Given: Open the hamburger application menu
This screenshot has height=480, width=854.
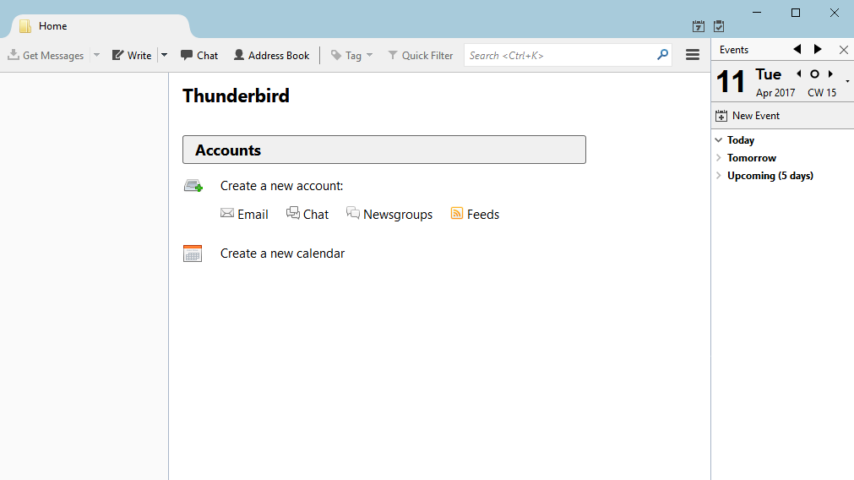Looking at the screenshot, I should point(692,55).
